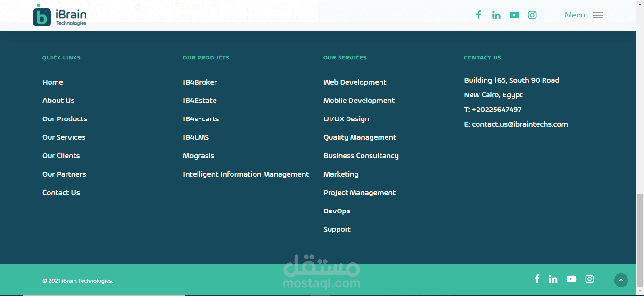This screenshot has width=644, height=296.
Task: Open Intelligent Information Management link
Action: [x=246, y=174]
